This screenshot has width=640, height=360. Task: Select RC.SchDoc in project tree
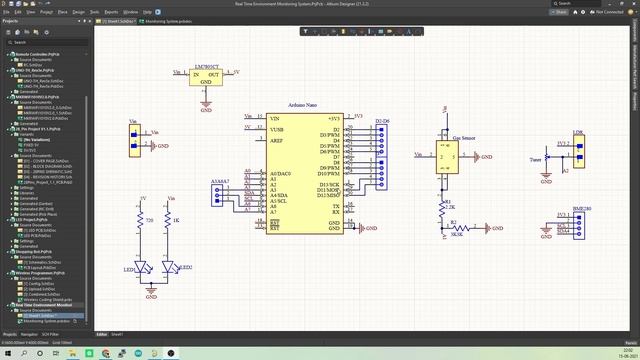point(33,65)
